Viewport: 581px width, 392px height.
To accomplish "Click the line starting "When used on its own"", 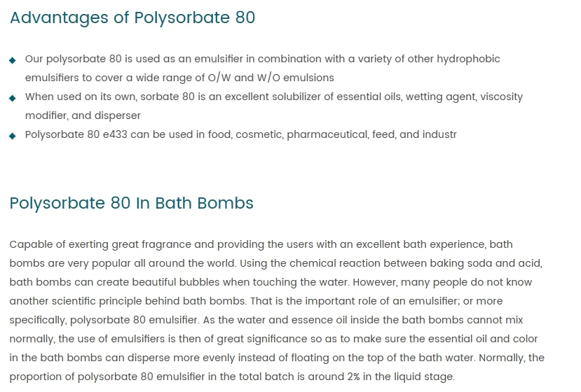I will [x=273, y=97].
